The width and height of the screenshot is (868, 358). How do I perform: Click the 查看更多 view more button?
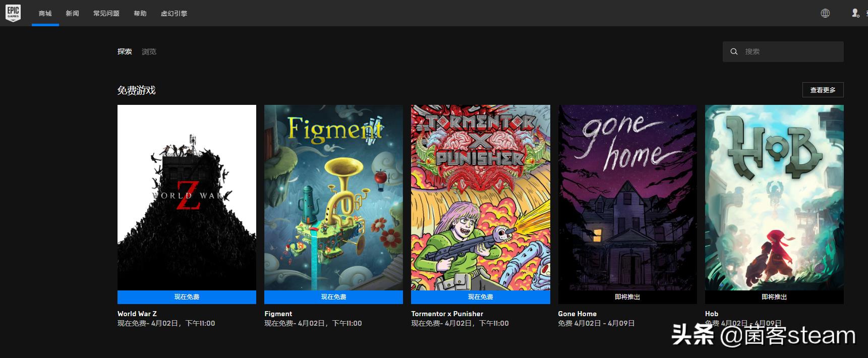(823, 90)
